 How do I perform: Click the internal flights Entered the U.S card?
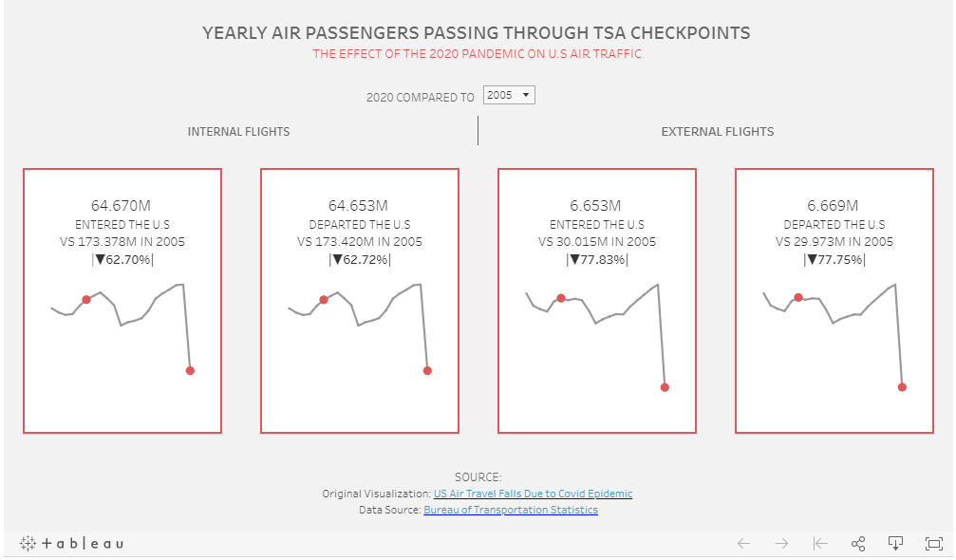pos(122,301)
